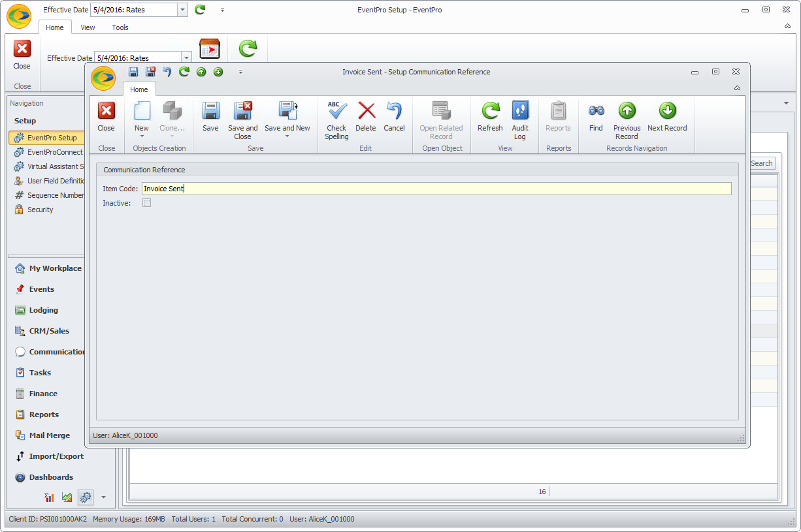This screenshot has width=801, height=532.
Task: Click large green refresh icon in main ribbon
Action: (248, 49)
